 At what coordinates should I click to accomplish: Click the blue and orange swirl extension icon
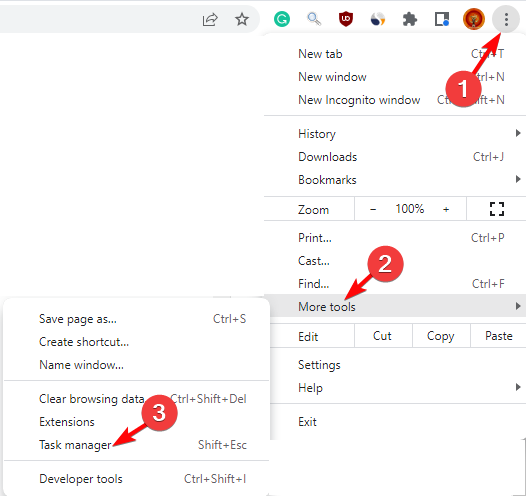pyautogui.click(x=378, y=19)
